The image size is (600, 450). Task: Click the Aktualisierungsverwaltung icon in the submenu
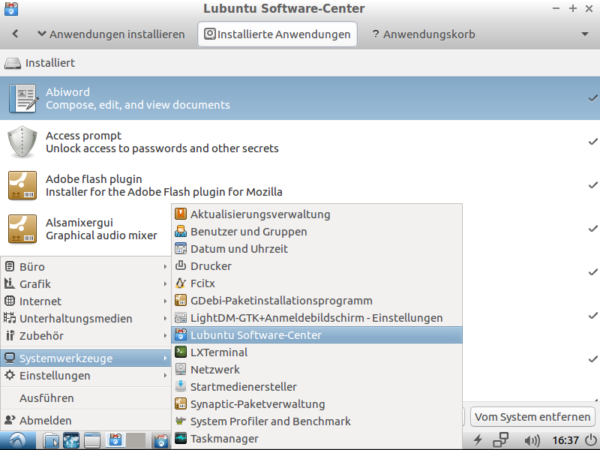click(x=181, y=214)
